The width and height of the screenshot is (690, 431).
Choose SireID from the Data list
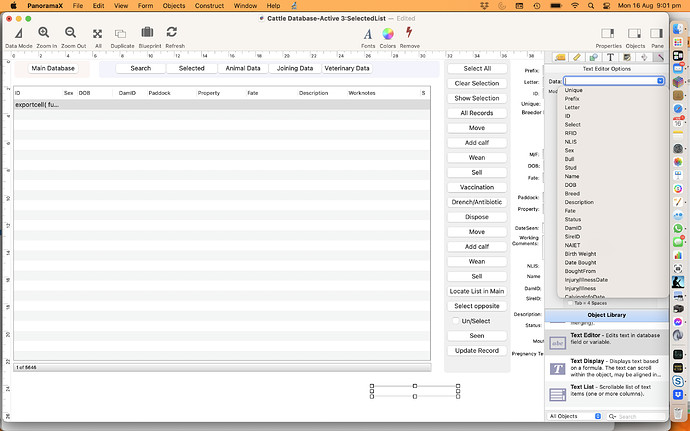[572, 236]
